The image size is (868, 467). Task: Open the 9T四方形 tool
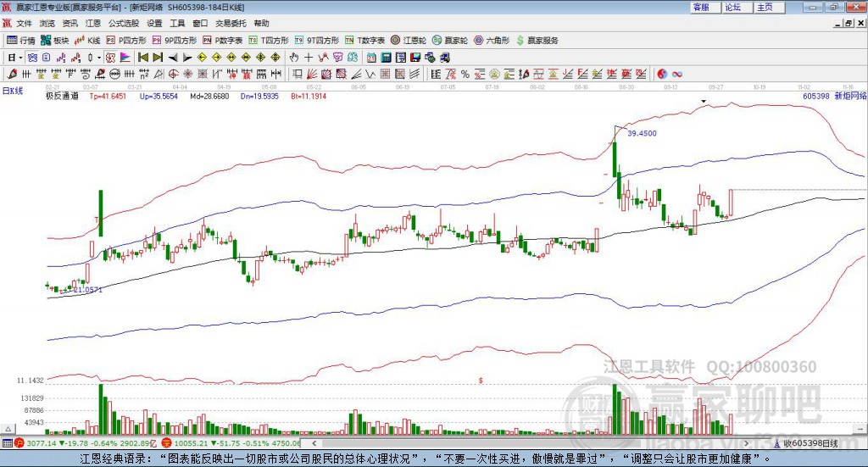(x=317, y=41)
